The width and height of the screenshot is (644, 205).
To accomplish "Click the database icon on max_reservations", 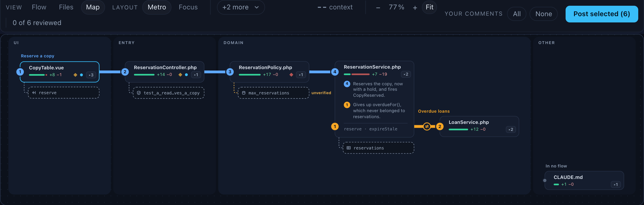I will tap(244, 93).
